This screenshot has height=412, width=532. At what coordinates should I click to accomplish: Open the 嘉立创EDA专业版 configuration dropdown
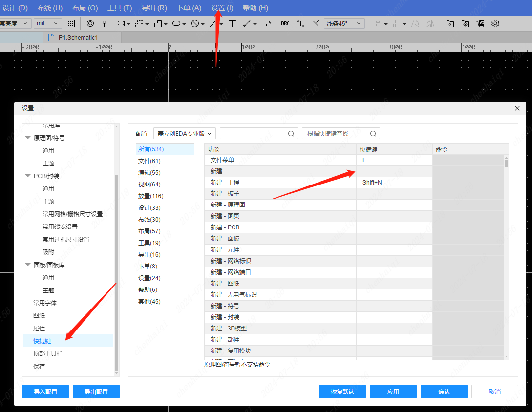184,134
